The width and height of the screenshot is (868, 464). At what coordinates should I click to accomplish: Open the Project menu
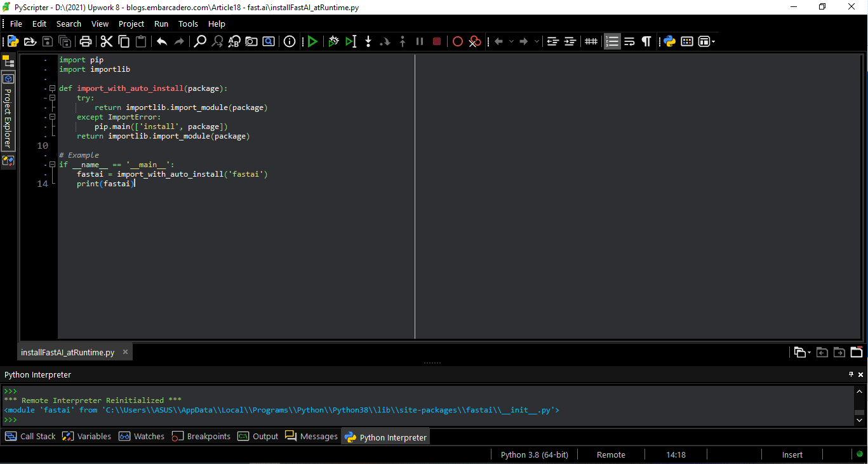click(x=131, y=24)
